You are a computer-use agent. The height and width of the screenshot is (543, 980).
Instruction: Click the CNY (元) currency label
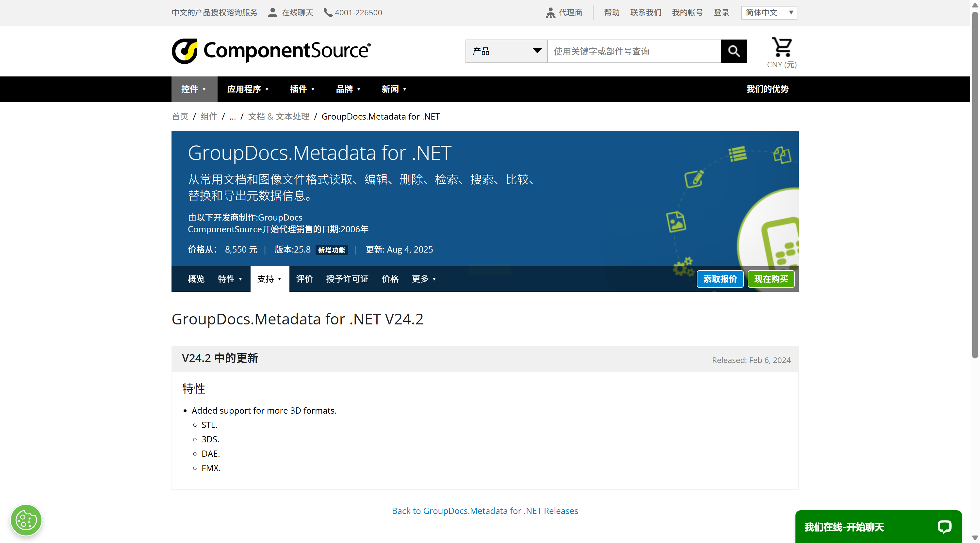(782, 65)
